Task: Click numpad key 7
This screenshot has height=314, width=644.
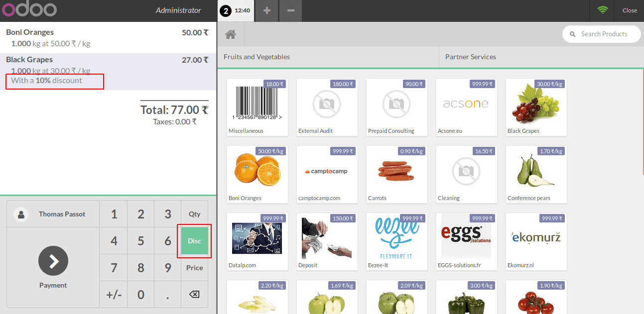Action: (x=114, y=268)
